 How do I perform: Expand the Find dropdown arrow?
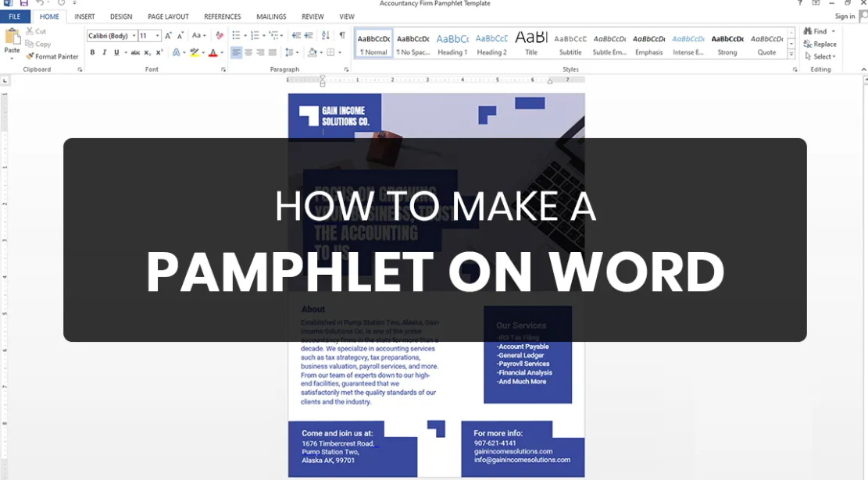click(x=833, y=31)
